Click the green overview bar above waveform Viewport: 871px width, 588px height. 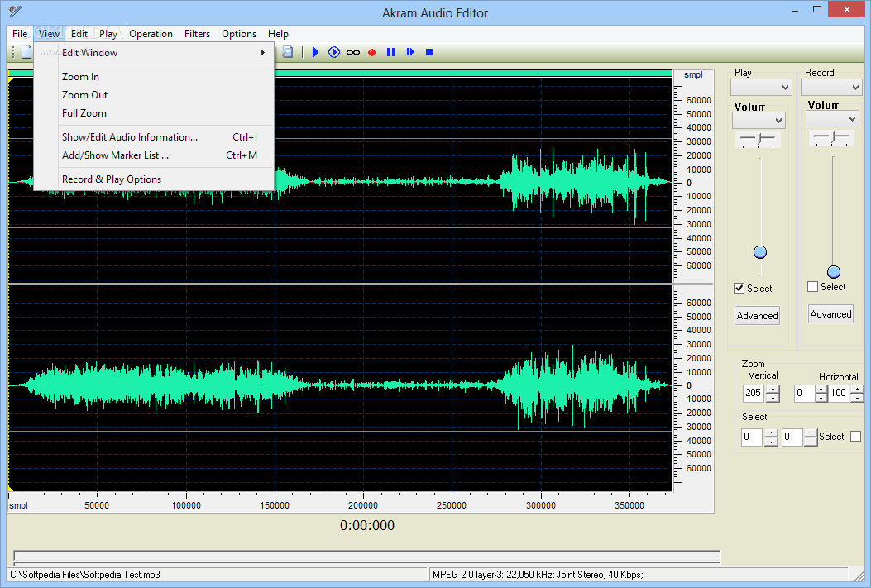[x=340, y=74]
